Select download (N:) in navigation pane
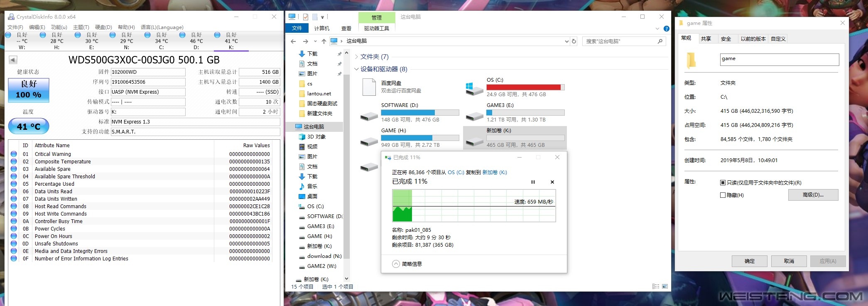 click(x=324, y=256)
